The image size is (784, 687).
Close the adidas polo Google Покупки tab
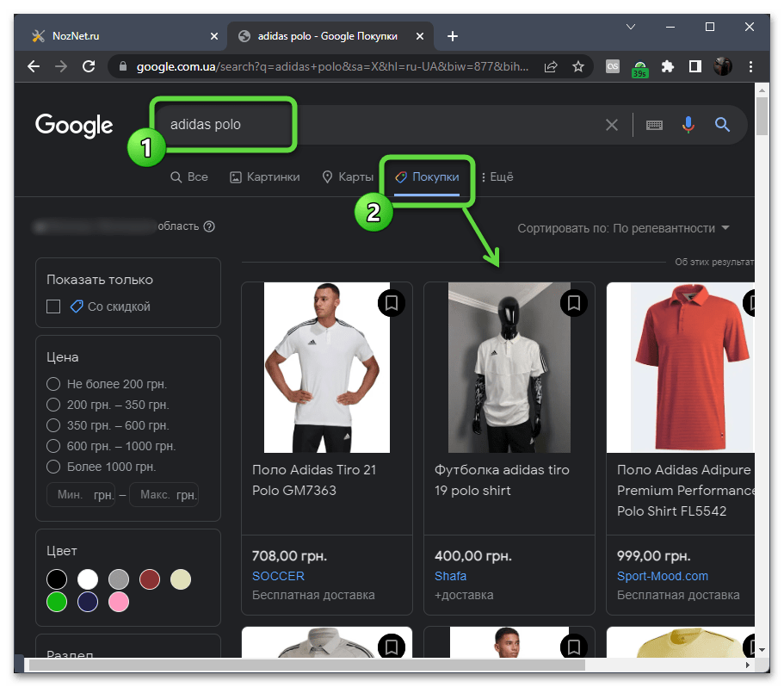[420, 36]
